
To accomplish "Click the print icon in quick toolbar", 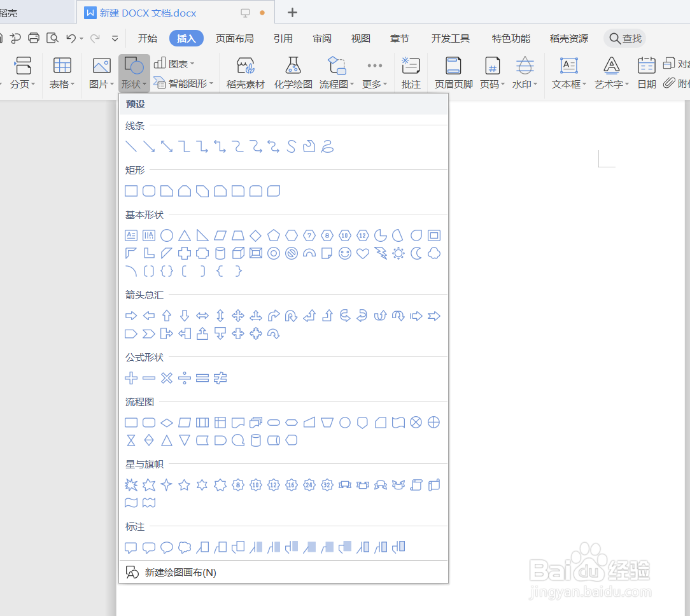I will point(34,38).
